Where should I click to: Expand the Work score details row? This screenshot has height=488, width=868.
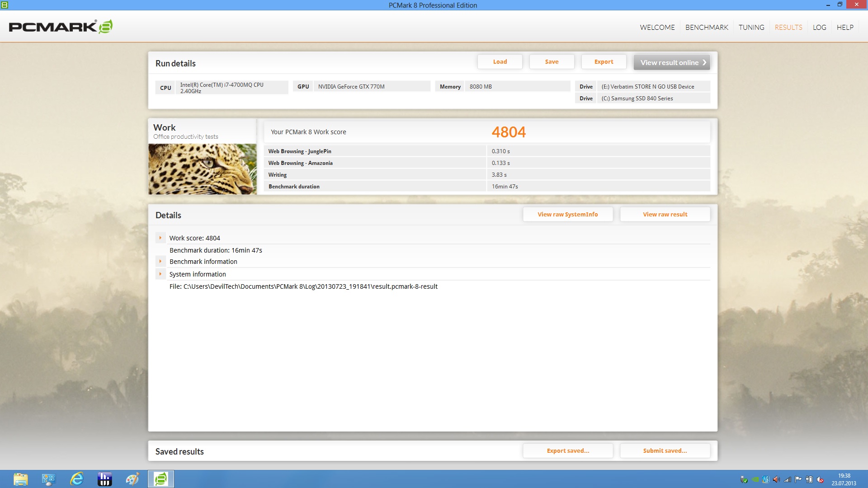point(160,238)
